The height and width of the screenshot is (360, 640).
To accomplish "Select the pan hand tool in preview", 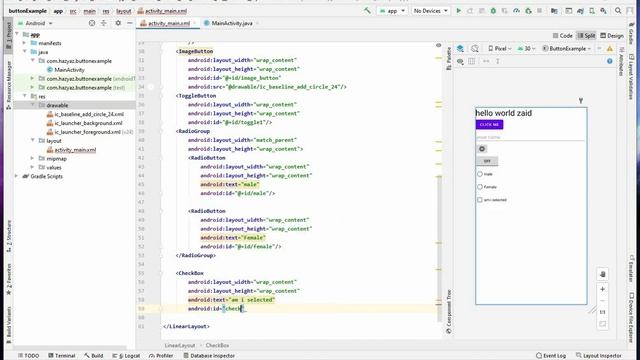I will click(602, 274).
